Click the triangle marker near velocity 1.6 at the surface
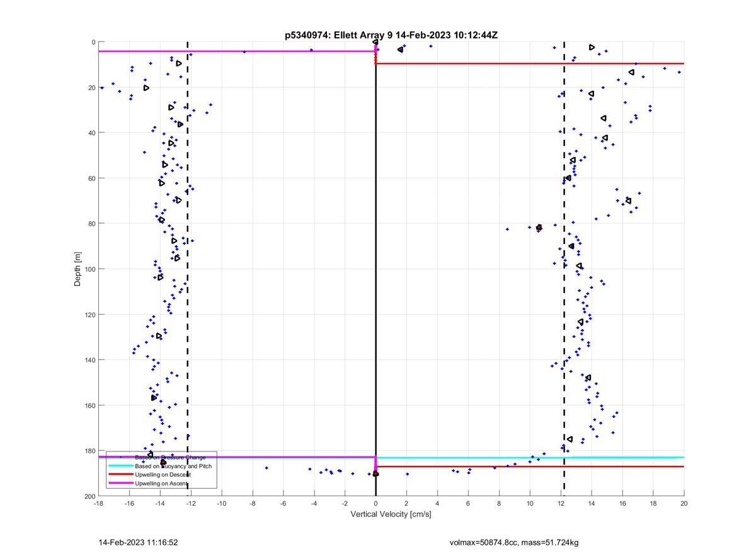756x558 pixels. tap(401, 49)
